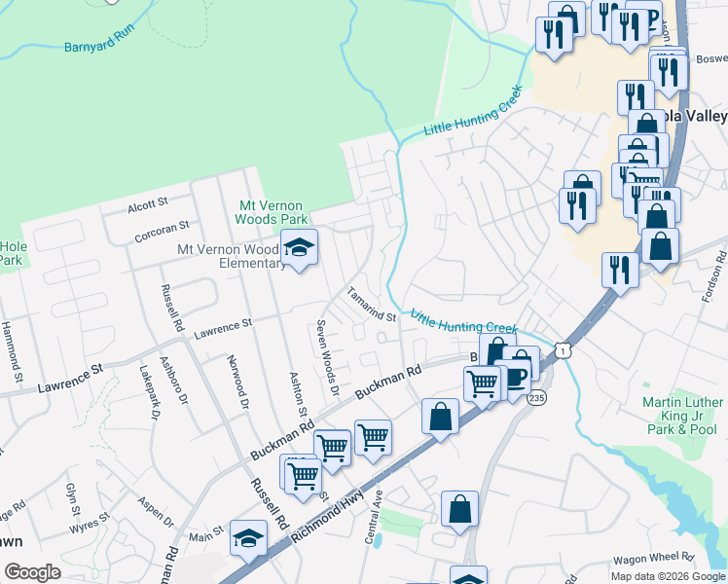Click Russell Rd label near Richmond Hwy

click(x=270, y=503)
